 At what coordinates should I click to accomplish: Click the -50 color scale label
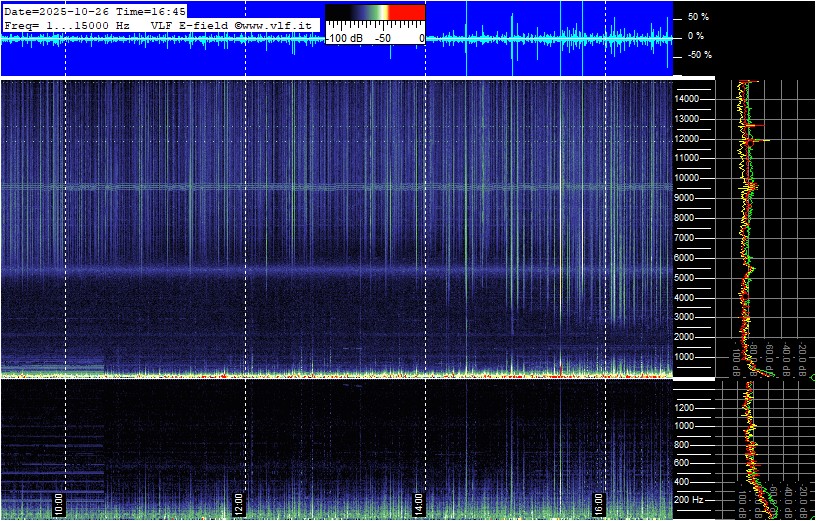point(381,37)
